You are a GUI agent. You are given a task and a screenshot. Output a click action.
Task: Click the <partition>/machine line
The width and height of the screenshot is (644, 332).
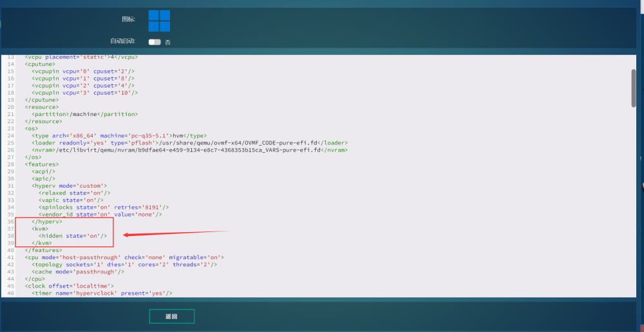pyautogui.click(x=84, y=114)
